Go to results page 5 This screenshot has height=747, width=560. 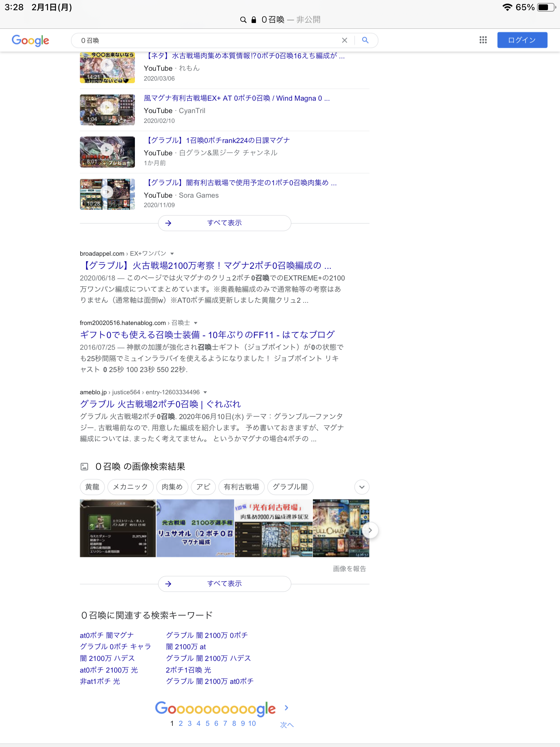pos(207,723)
